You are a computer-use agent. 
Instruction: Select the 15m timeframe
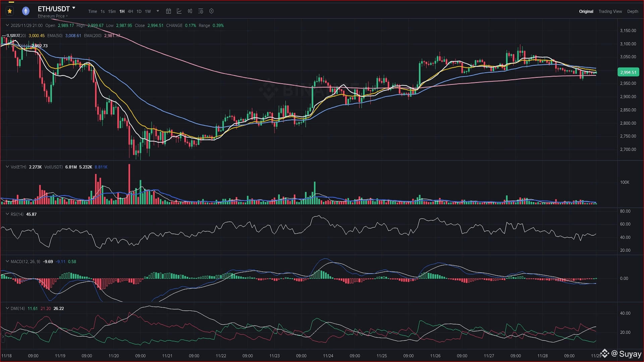point(112,11)
